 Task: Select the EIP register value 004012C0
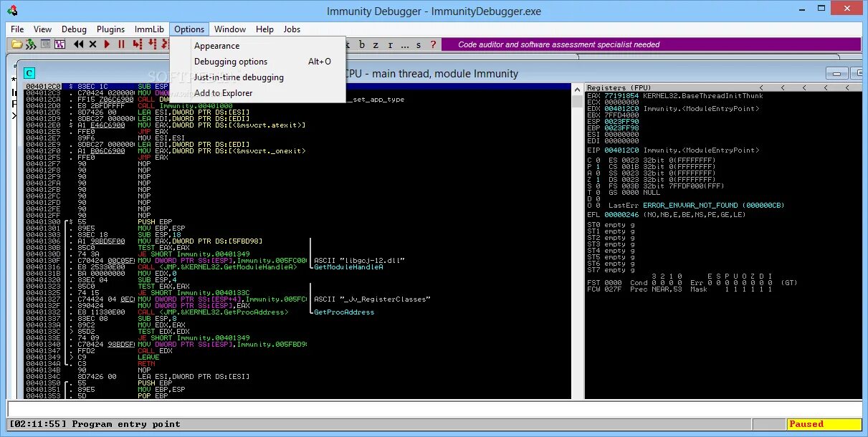click(622, 150)
